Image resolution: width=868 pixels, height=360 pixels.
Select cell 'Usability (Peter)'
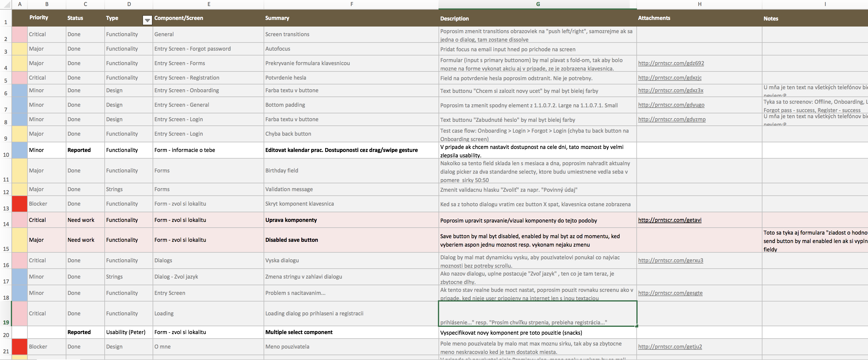tap(129, 332)
